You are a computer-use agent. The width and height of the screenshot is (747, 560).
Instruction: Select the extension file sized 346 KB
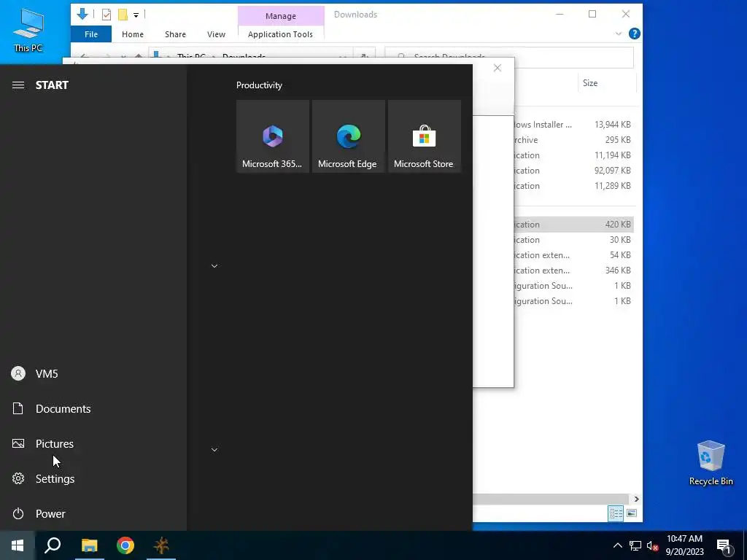(573, 270)
